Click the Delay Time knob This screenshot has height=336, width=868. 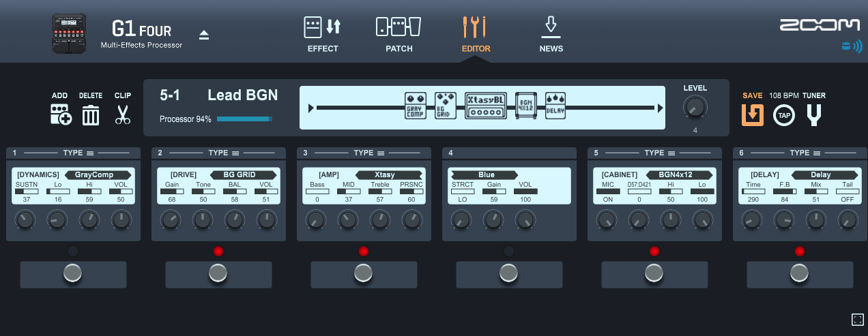coord(752,219)
